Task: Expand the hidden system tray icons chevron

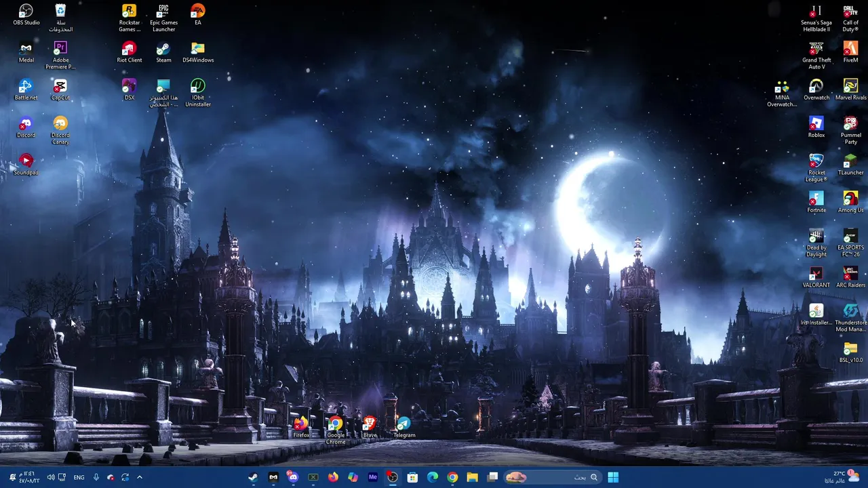Action: (x=140, y=477)
